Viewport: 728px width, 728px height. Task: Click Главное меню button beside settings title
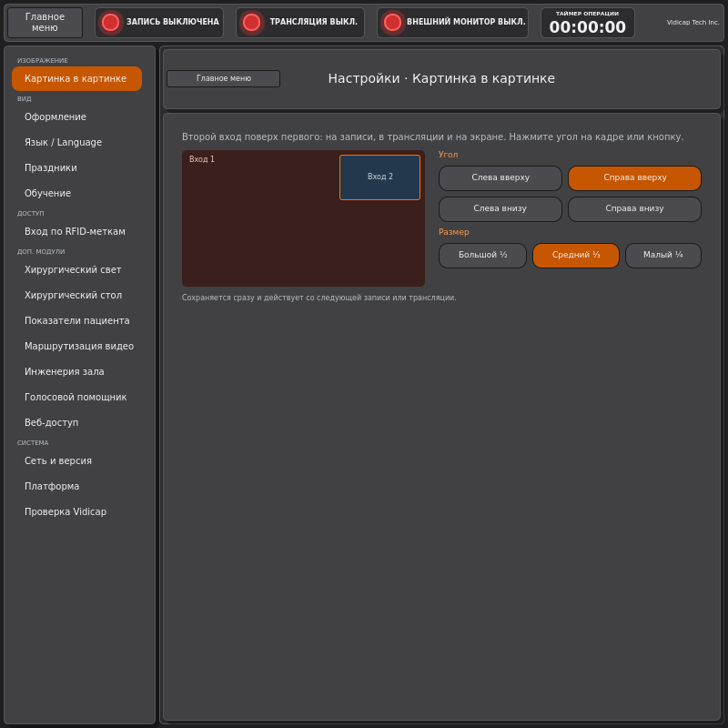point(223,78)
